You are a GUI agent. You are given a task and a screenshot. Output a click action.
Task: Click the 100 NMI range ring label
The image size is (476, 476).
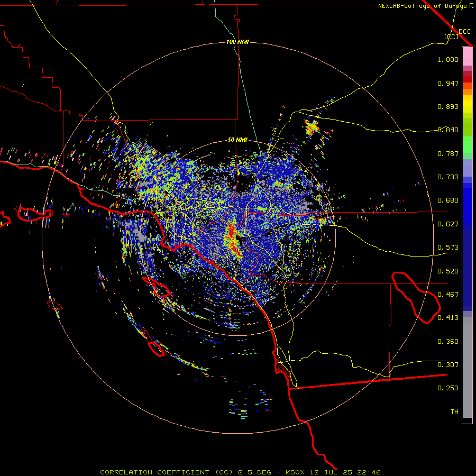click(x=237, y=42)
